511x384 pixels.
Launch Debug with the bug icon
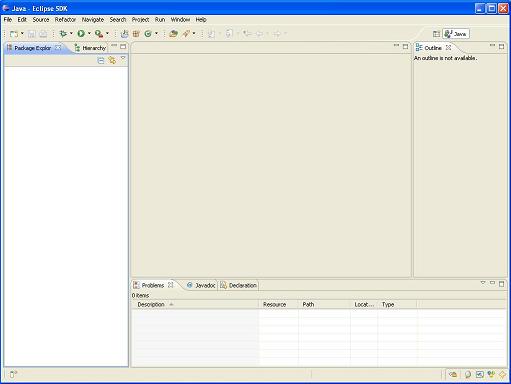[63, 34]
